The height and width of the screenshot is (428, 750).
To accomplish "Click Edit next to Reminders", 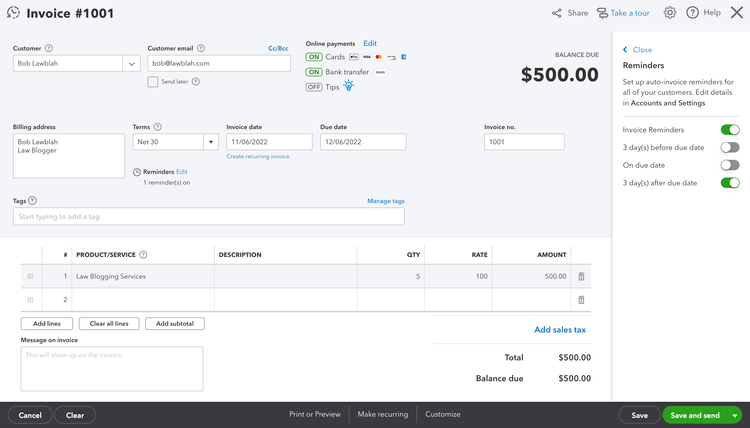I will point(182,172).
